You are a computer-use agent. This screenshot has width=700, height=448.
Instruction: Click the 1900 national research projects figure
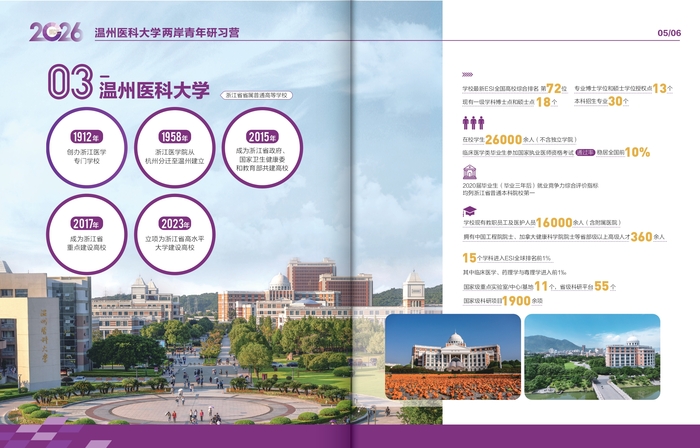516,301
